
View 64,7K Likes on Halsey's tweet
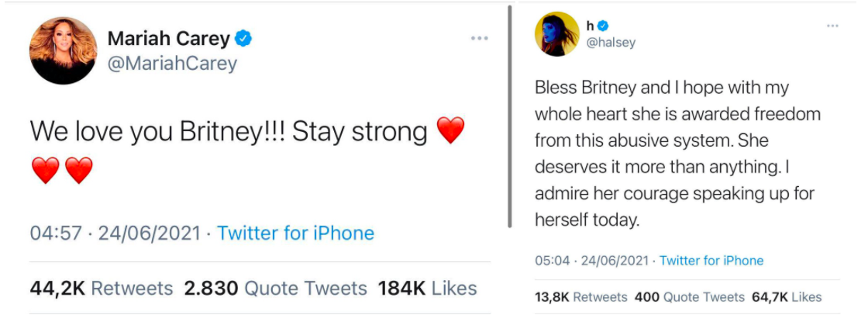point(787,297)
